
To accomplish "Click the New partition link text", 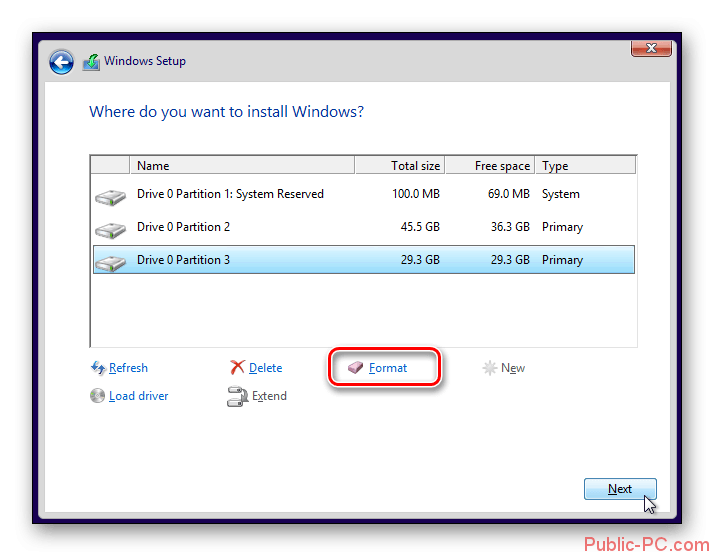I will 513,368.
